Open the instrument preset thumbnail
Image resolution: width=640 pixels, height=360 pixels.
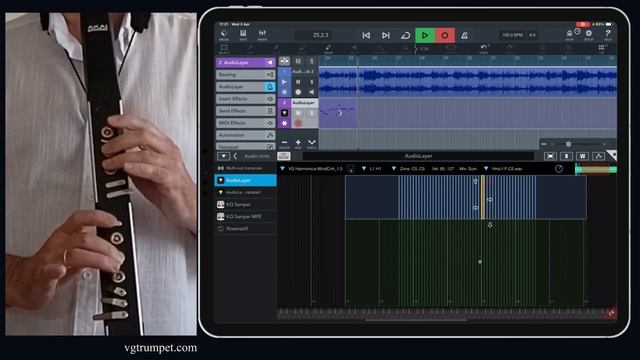click(284, 156)
